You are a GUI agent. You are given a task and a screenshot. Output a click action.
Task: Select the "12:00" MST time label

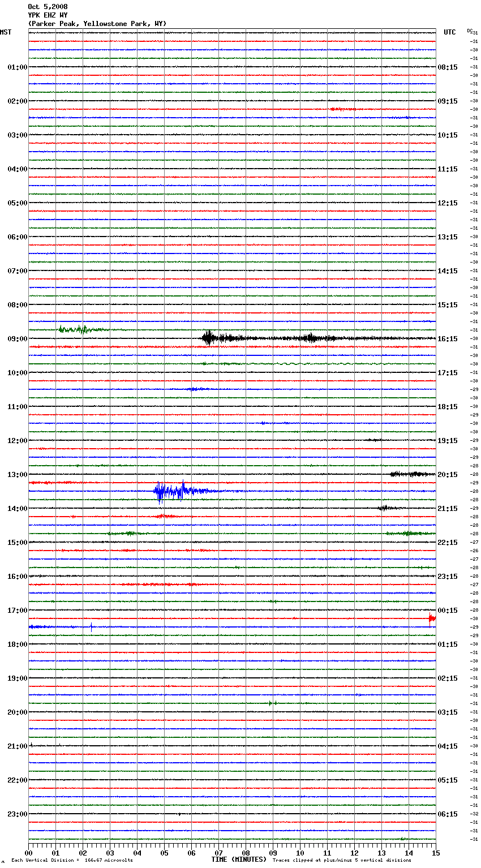(x=18, y=441)
